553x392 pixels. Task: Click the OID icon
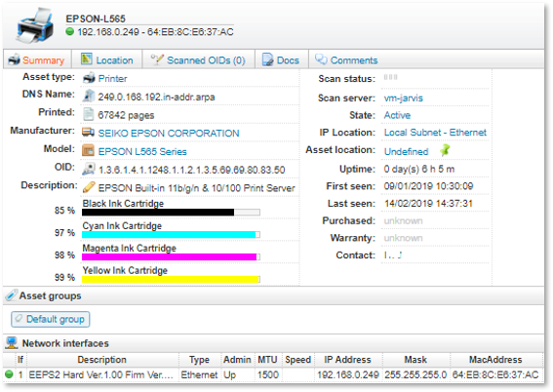pyautogui.click(x=88, y=169)
